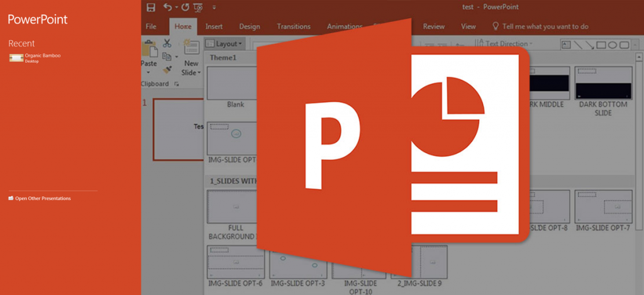Click the Save icon in the quick access toolbar

(x=151, y=7)
